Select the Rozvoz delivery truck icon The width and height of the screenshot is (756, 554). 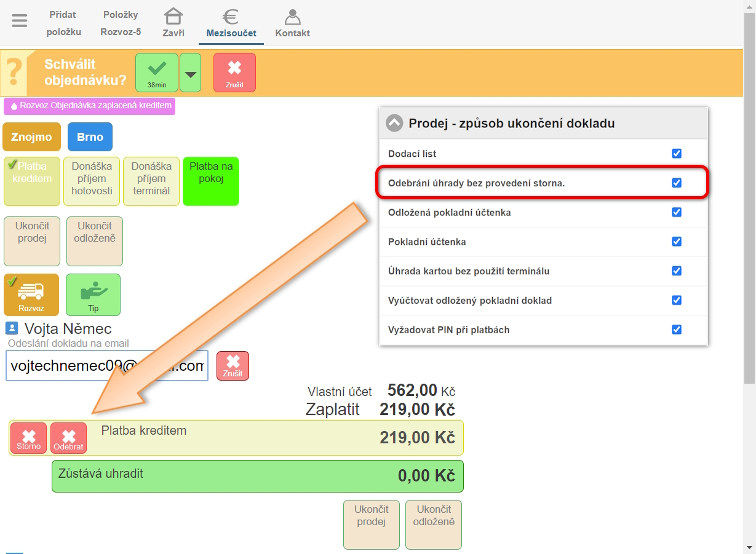click(x=31, y=295)
